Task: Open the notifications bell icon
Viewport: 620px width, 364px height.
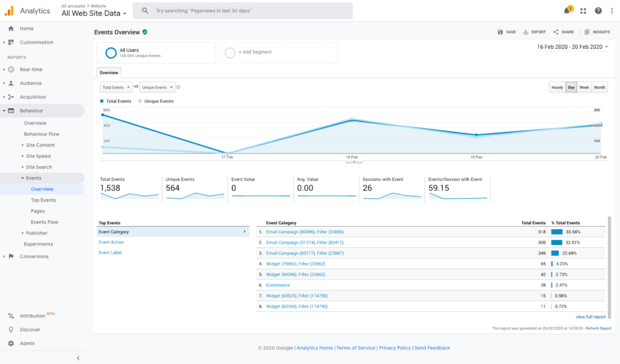Action: tap(567, 11)
